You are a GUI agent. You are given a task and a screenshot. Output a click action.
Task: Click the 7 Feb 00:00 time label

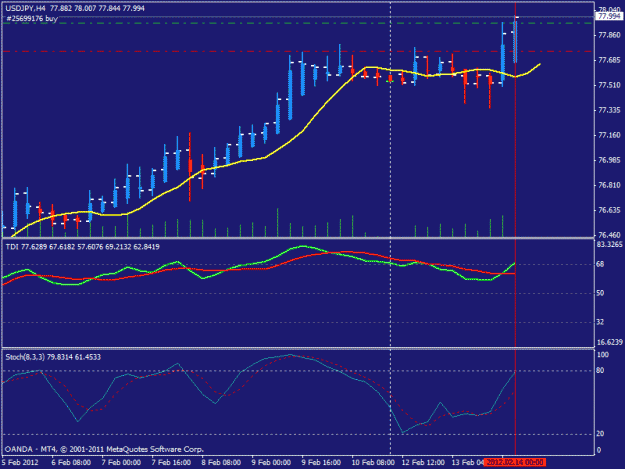click(x=121, y=463)
